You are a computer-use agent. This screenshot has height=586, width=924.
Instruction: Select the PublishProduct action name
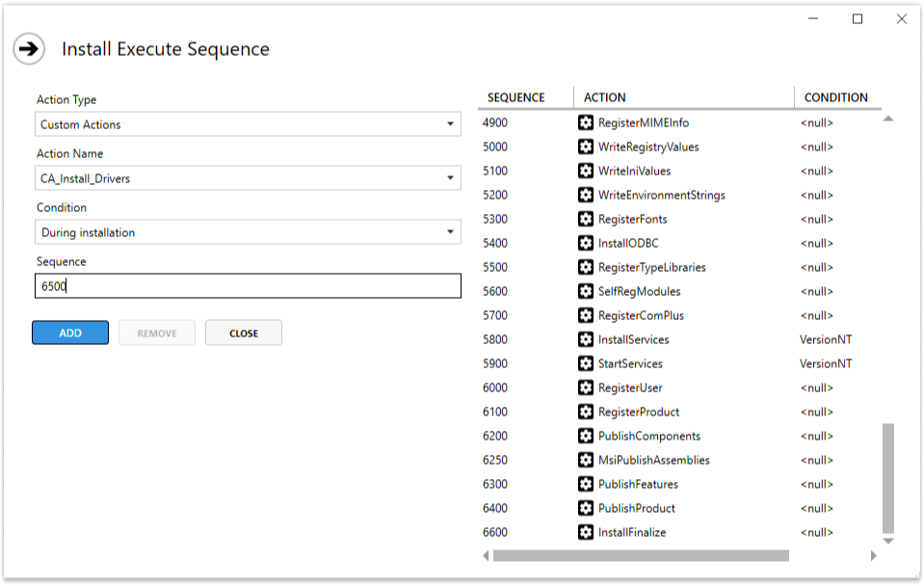click(637, 508)
